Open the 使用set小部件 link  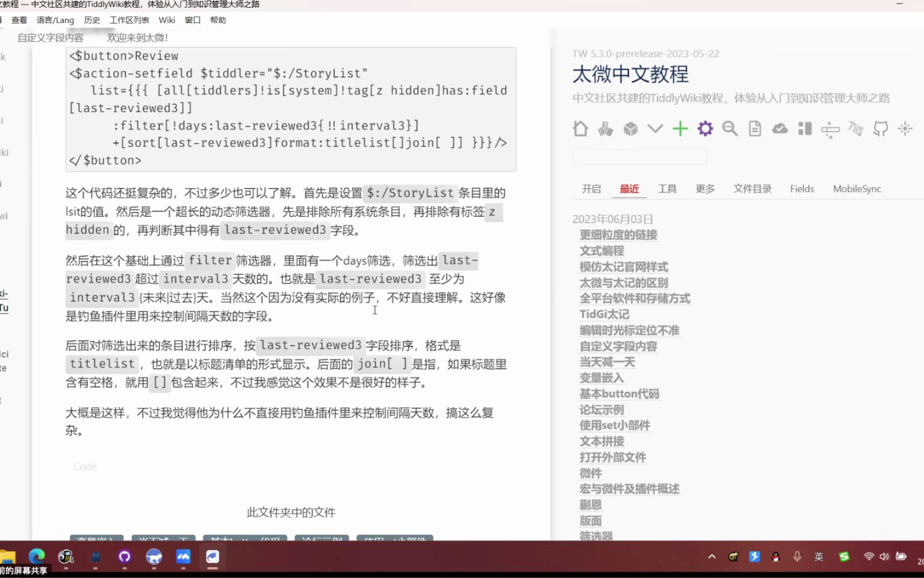(x=615, y=425)
